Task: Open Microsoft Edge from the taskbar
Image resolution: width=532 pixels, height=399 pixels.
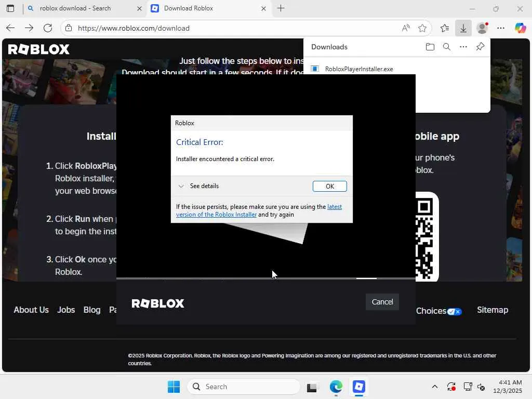Action: point(336,387)
